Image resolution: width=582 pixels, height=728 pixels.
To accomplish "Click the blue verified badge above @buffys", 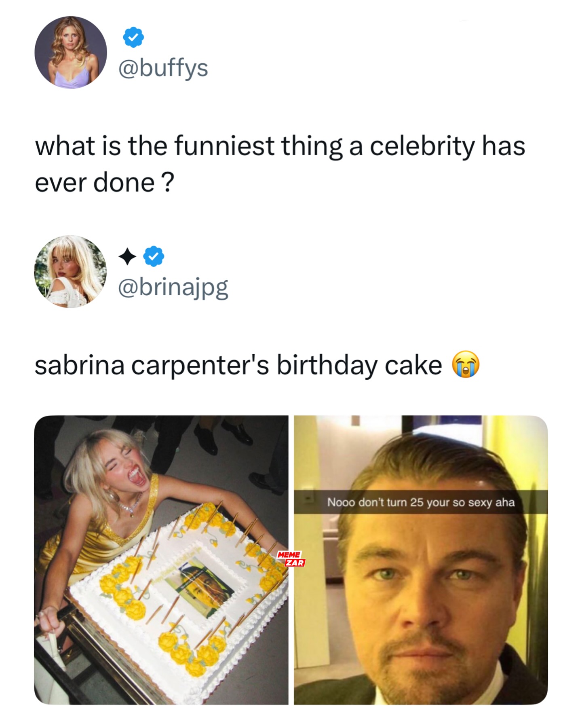I will (133, 37).
